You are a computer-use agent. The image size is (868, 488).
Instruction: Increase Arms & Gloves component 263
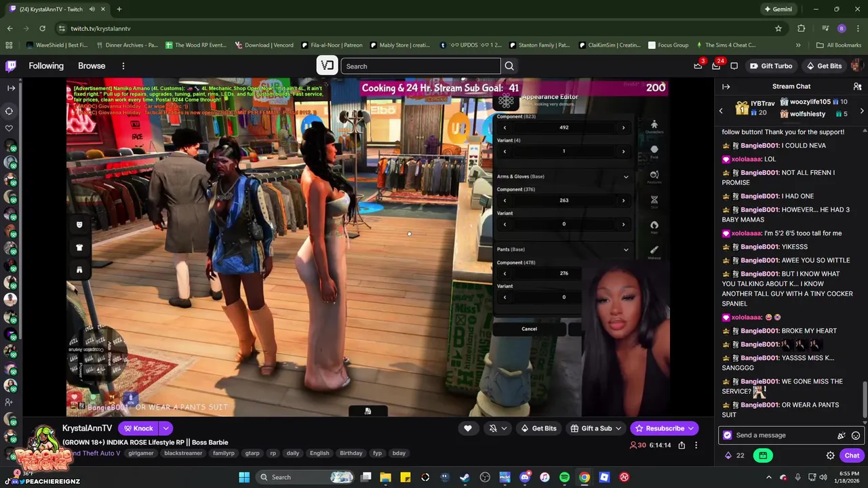[x=623, y=200]
